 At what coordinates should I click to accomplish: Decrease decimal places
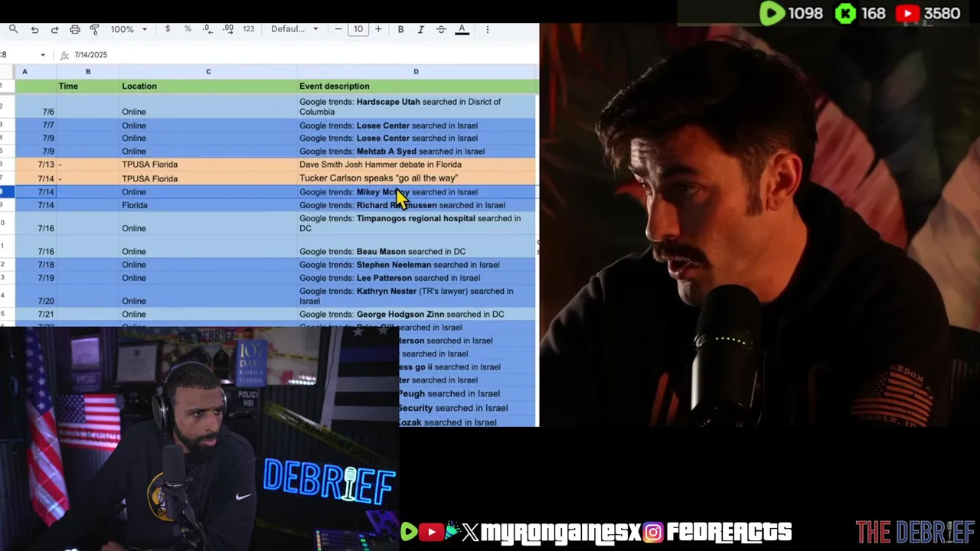(x=207, y=29)
